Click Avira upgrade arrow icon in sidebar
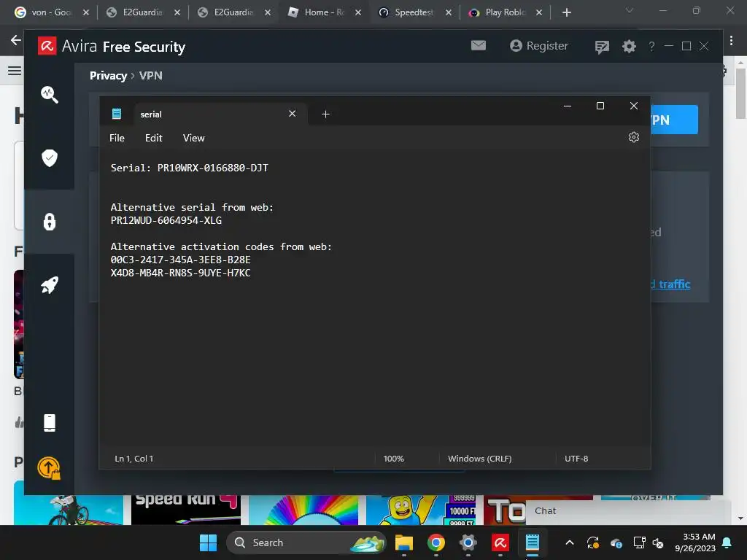Screen dimensions: 747x560 click(49, 468)
